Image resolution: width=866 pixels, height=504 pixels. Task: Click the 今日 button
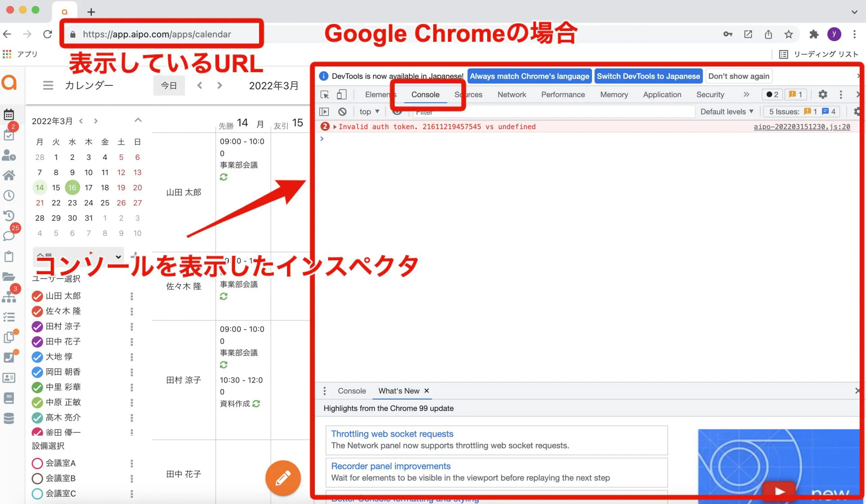pos(169,86)
